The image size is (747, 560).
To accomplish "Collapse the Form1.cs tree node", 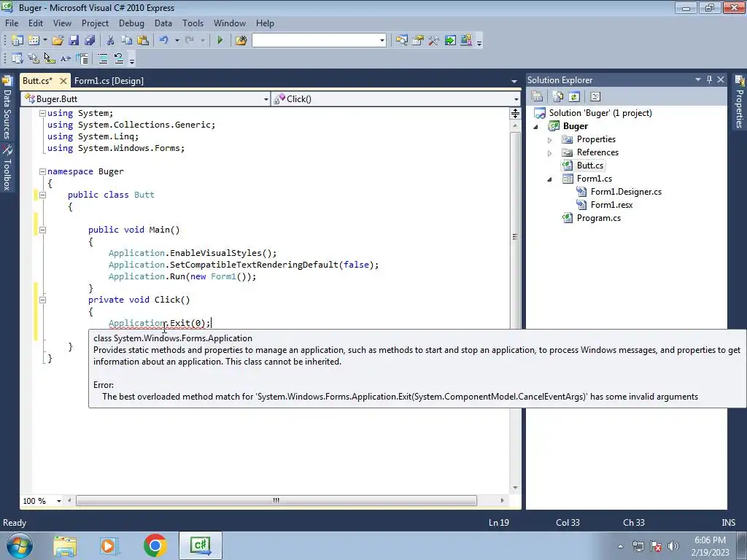I will click(x=549, y=179).
